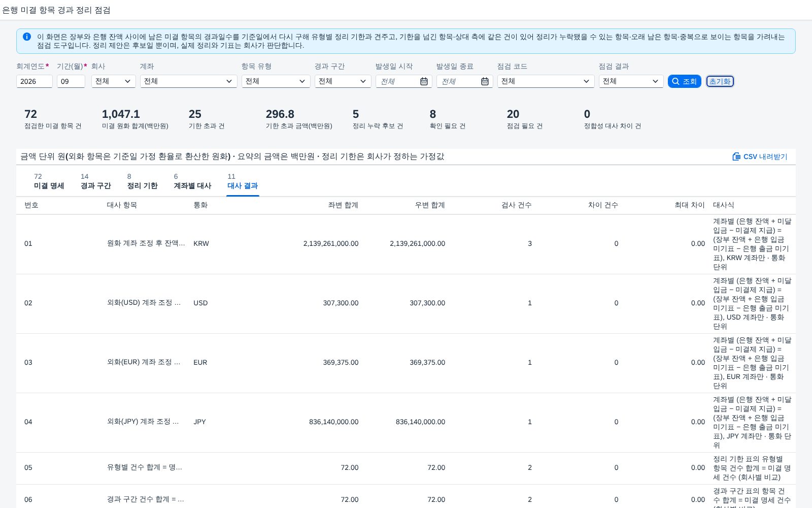This screenshot has height=508, width=812.
Task: Open the 발생일 종료 calendar picker icon
Action: 485,81
